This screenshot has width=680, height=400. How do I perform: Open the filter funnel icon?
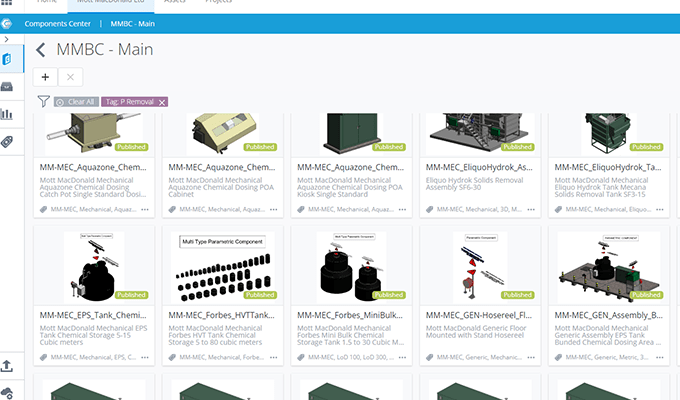(x=43, y=101)
